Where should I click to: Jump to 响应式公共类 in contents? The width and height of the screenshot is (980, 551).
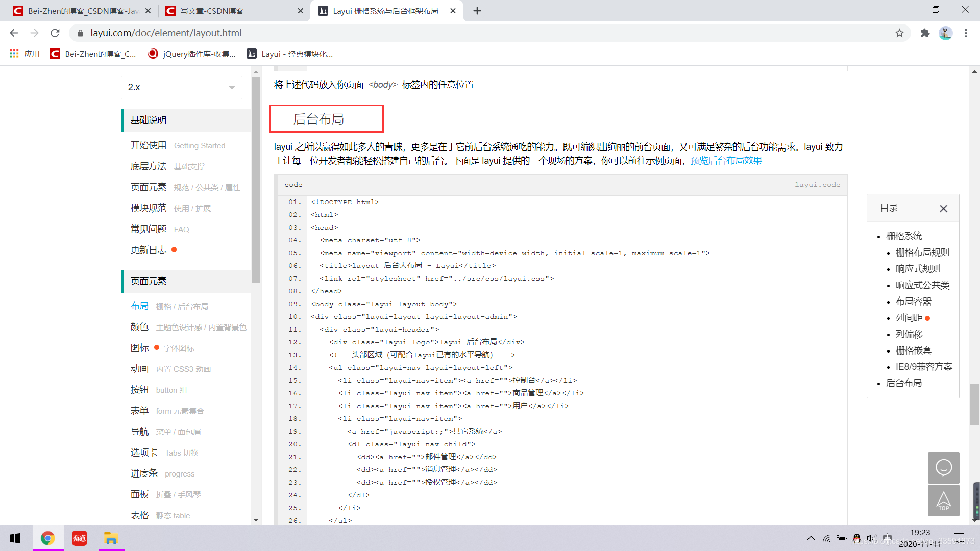922,285
